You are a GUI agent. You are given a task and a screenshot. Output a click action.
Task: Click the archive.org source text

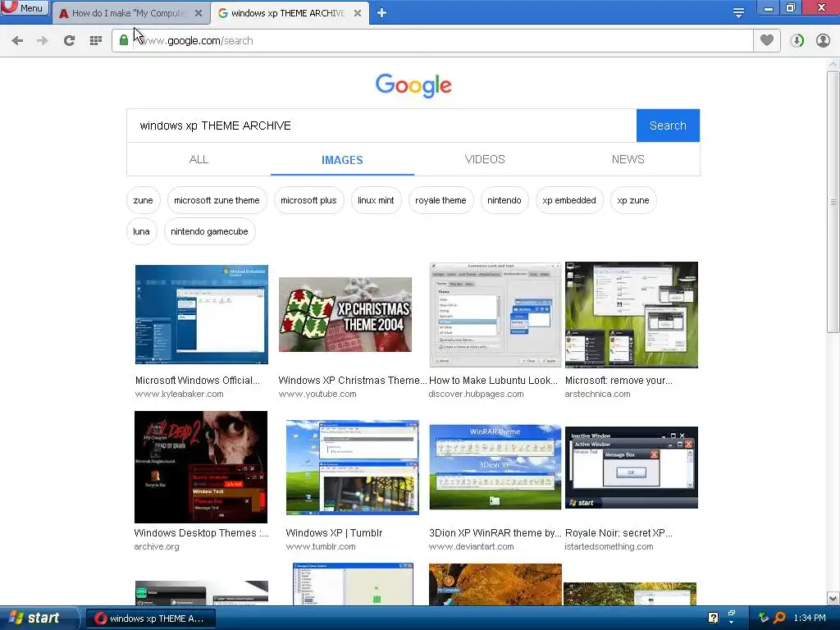point(157,546)
